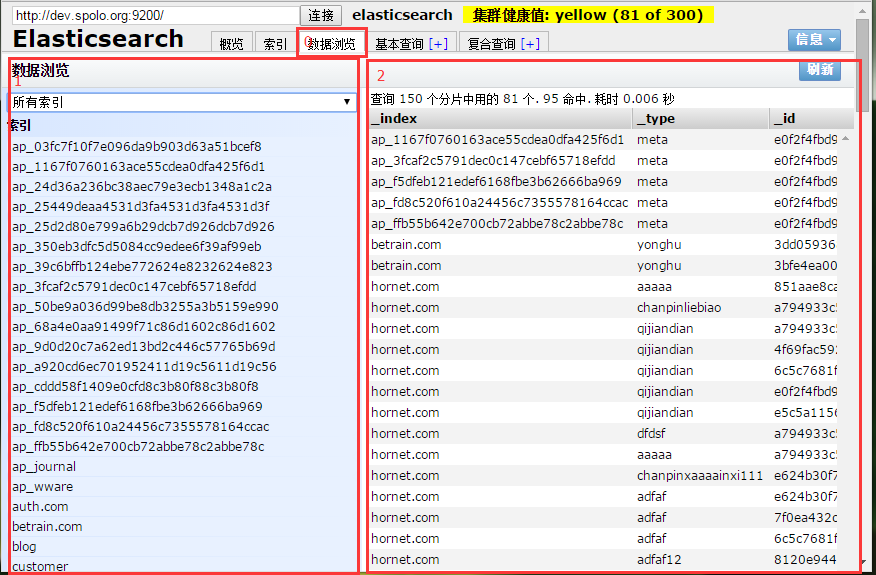The height and width of the screenshot is (575, 876).
Task: Open result row ap_fd8c520f610a24456c7355578164ccac meta
Action: [x=603, y=203]
